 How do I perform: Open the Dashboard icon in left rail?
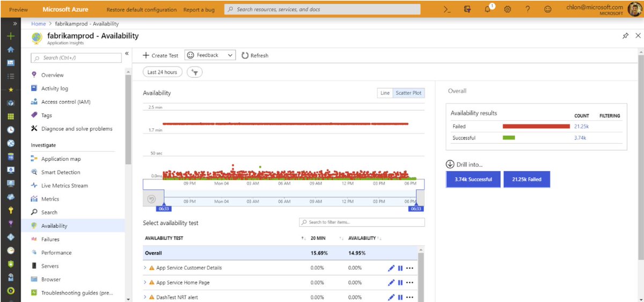[x=10, y=63]
